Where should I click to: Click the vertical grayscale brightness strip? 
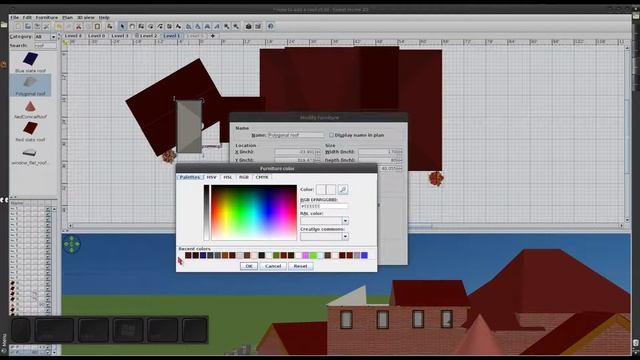pyautogui.click(x=207, y=212)
